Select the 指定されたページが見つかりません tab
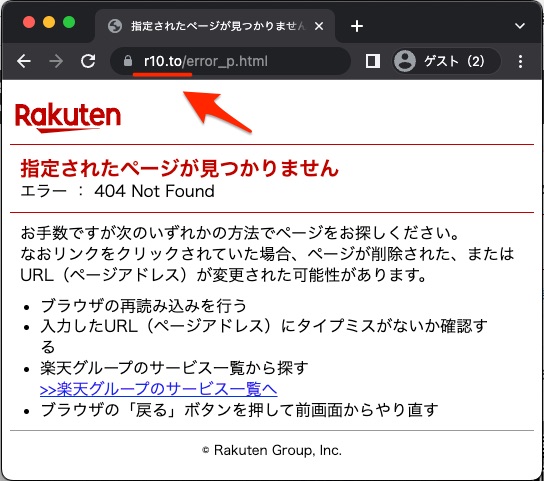 point(215,26)
